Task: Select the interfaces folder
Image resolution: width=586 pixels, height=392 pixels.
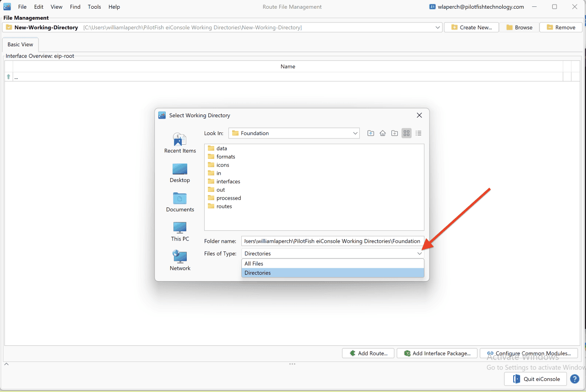Action: tap(224, 181)
